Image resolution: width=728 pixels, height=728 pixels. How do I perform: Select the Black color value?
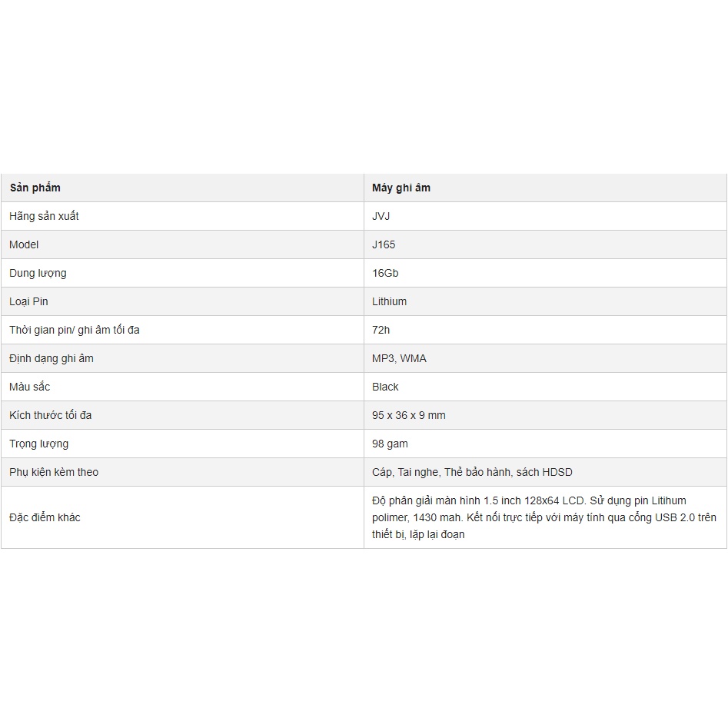[x=385, y=387]
